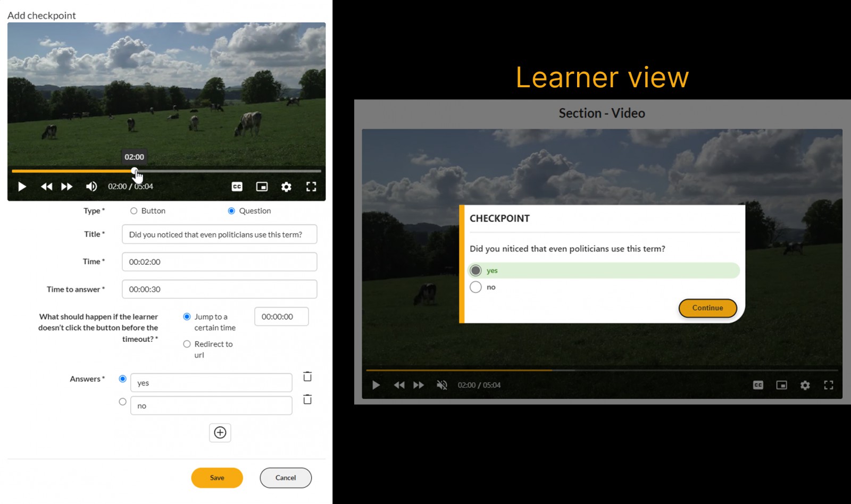Screen dimensions: 851x504
Task: Delete the 'no' answer with trash icon
Action: click(307, 399)
